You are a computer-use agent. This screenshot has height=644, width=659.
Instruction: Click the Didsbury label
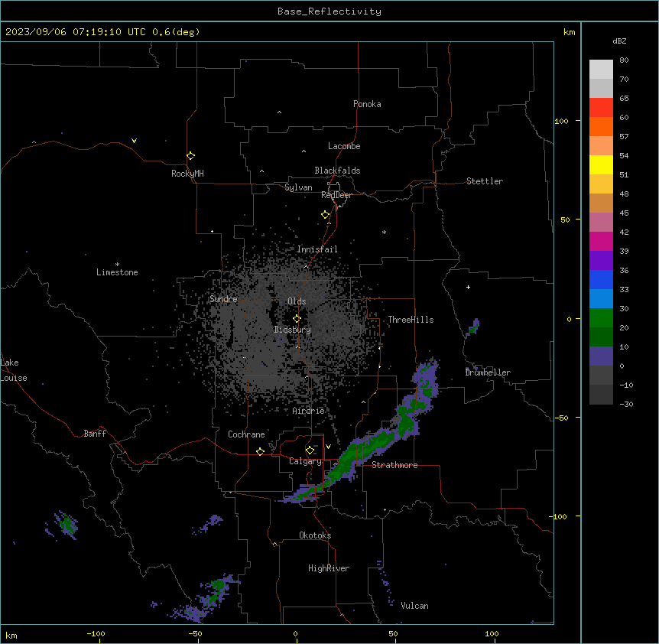pyautogui.click(x=293, y=330)
